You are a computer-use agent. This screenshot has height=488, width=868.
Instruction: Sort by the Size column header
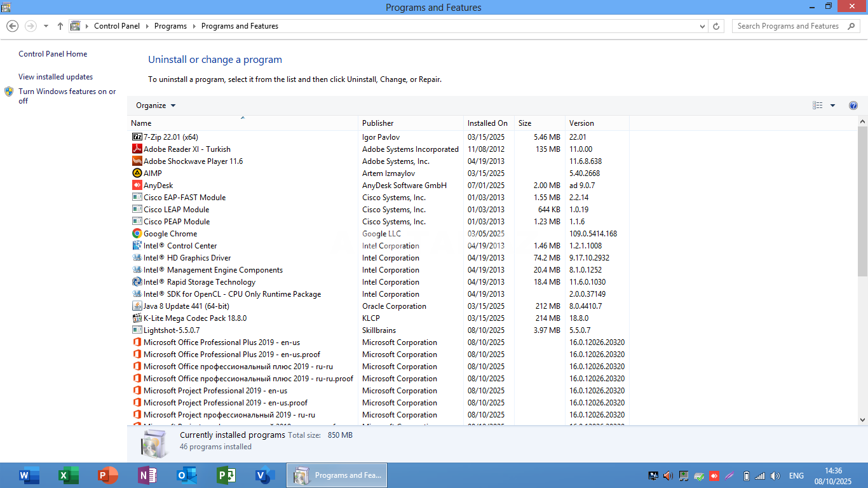click(x=540, y=123)
